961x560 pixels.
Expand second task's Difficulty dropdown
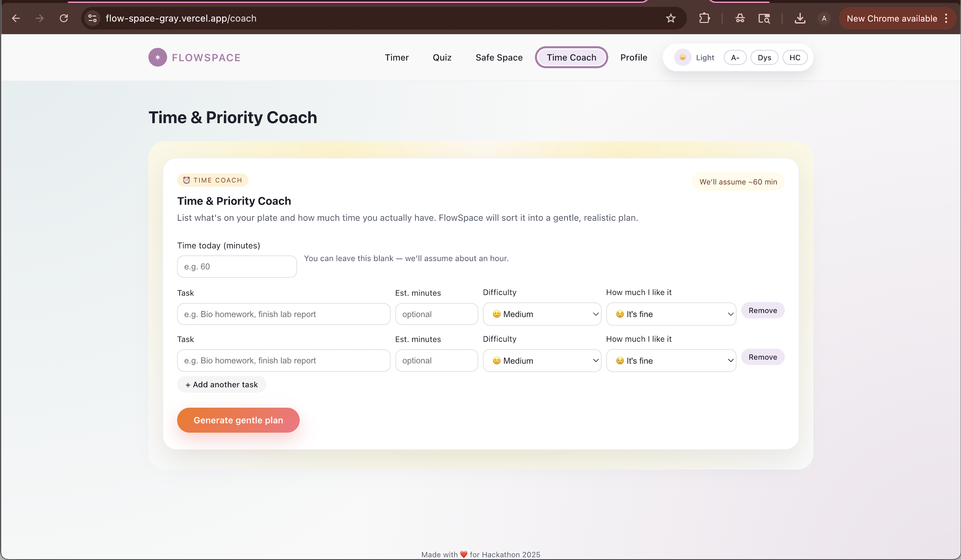[541, 361]
